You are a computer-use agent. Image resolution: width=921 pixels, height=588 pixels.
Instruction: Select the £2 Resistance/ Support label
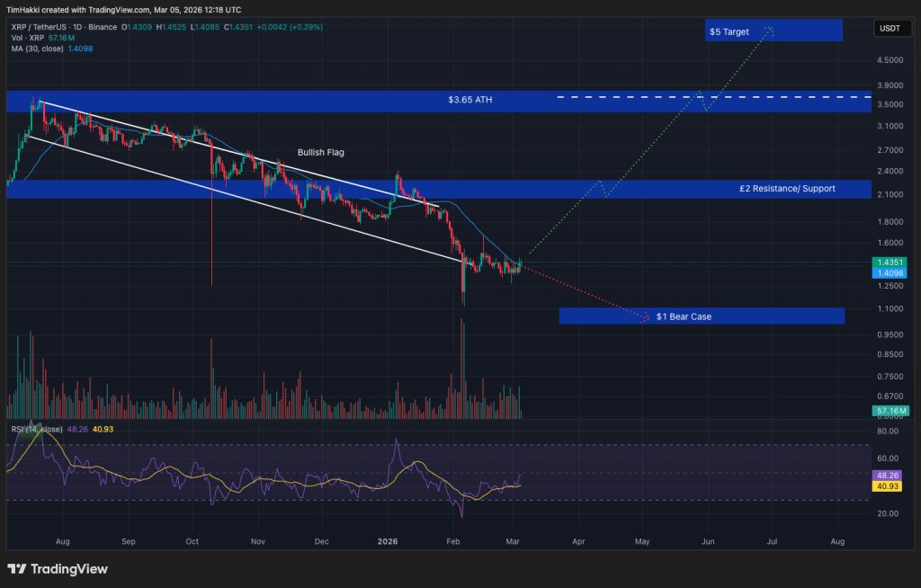(x=787, y=189)
